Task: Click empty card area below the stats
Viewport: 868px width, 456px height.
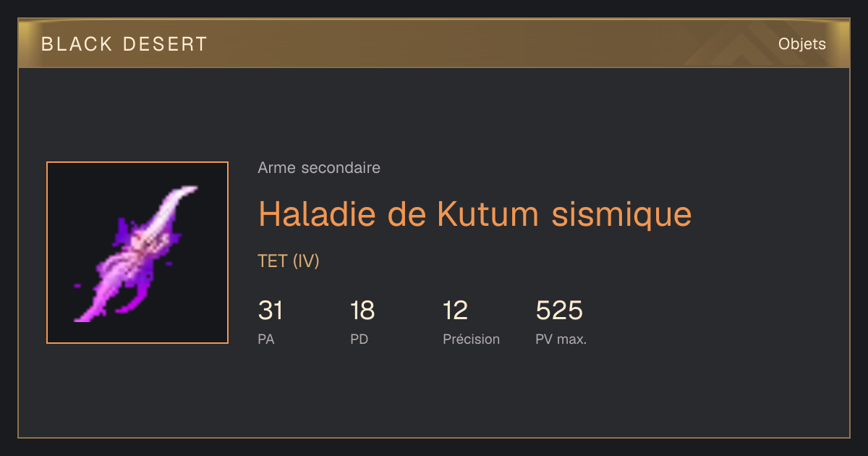Action: click(434, 394)
